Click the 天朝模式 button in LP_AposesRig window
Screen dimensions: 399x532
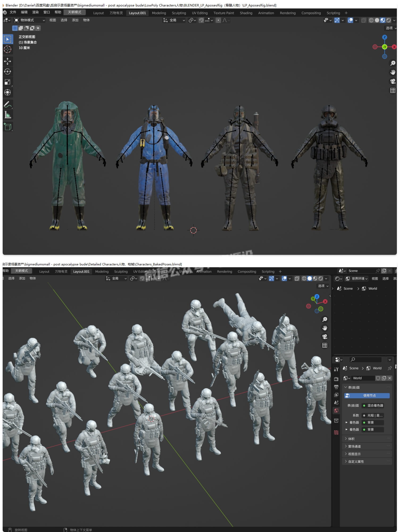click(75, 12)
